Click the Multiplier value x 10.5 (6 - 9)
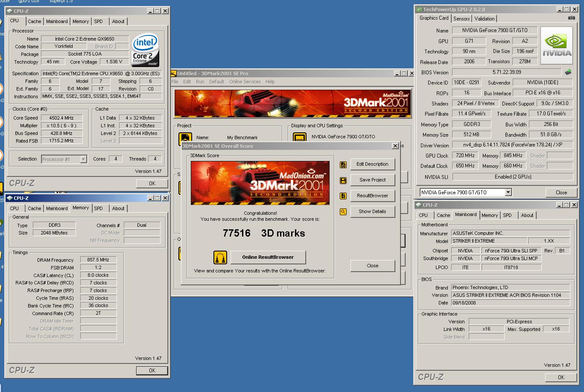The width and height of the screenshot is (584, 392). [61, 126]
